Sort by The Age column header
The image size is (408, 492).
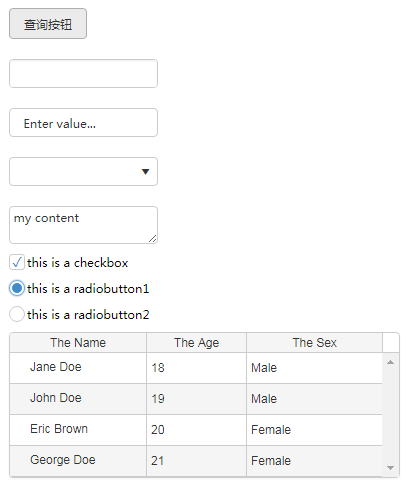pyautogui.click(x=196, y=342)
